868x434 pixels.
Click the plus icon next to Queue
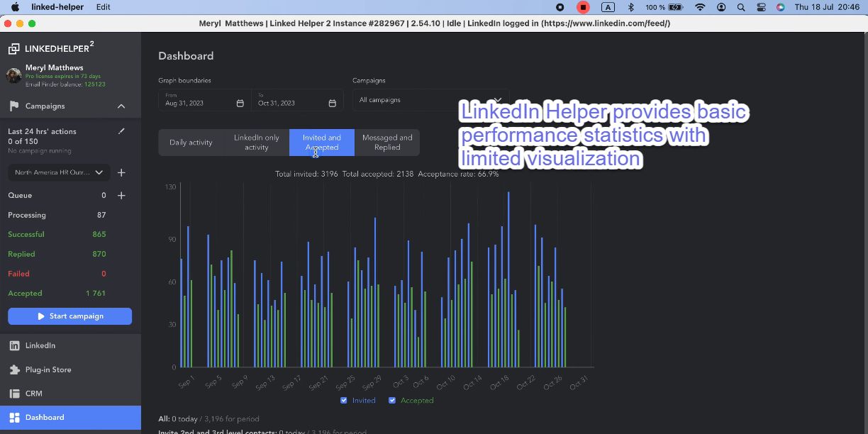coord(121,195)
